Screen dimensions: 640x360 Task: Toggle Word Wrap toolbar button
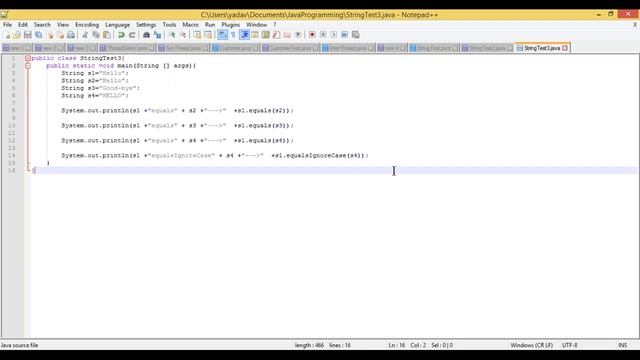(222, 35)
